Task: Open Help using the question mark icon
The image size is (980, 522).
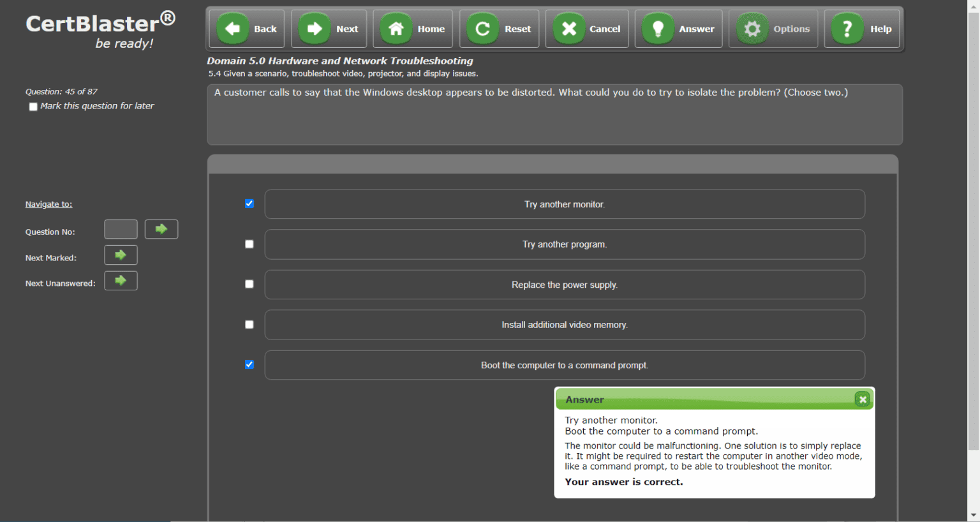Action: 847,28
